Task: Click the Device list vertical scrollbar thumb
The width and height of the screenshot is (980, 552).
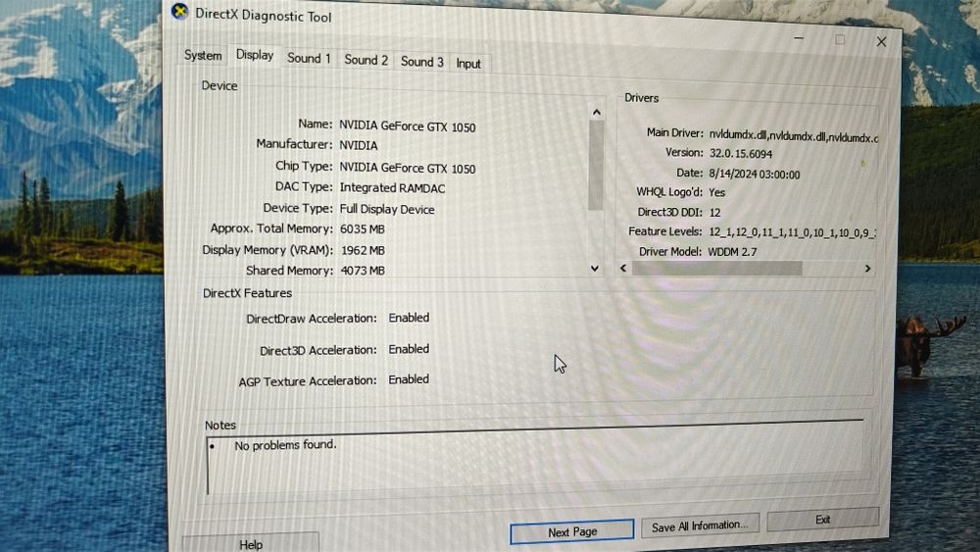Action: coord(596,165)
